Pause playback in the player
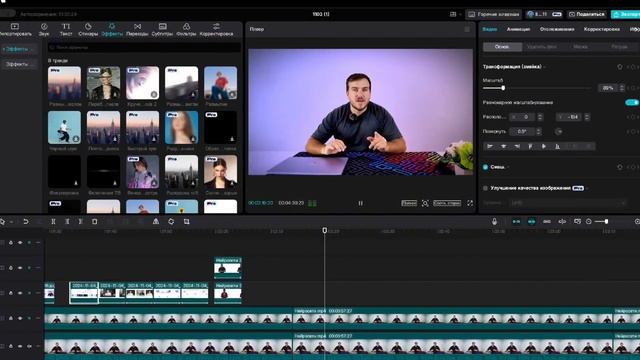The width and height of the screenshot is (640, 360). (x=360, y=203)
